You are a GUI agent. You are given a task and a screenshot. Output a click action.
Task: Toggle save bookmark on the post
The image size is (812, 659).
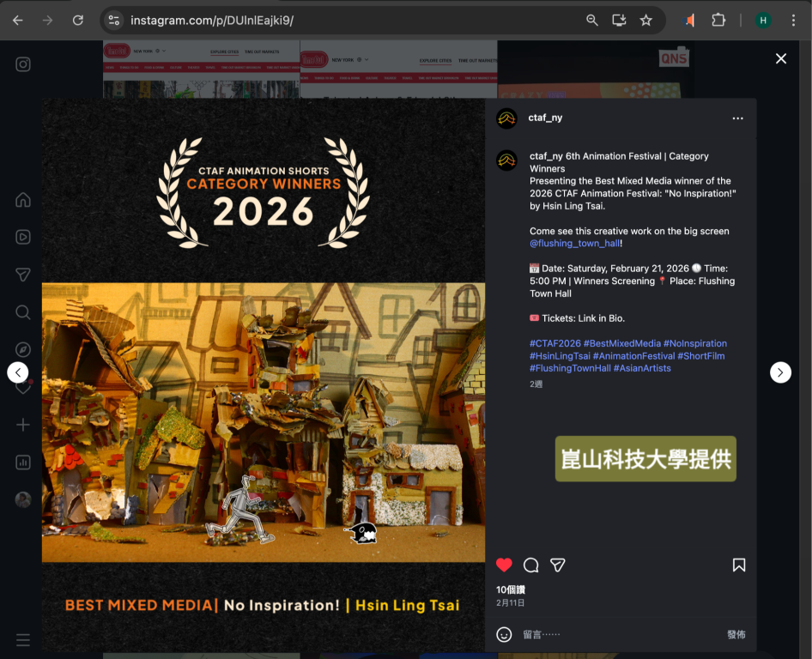[738, 565]
